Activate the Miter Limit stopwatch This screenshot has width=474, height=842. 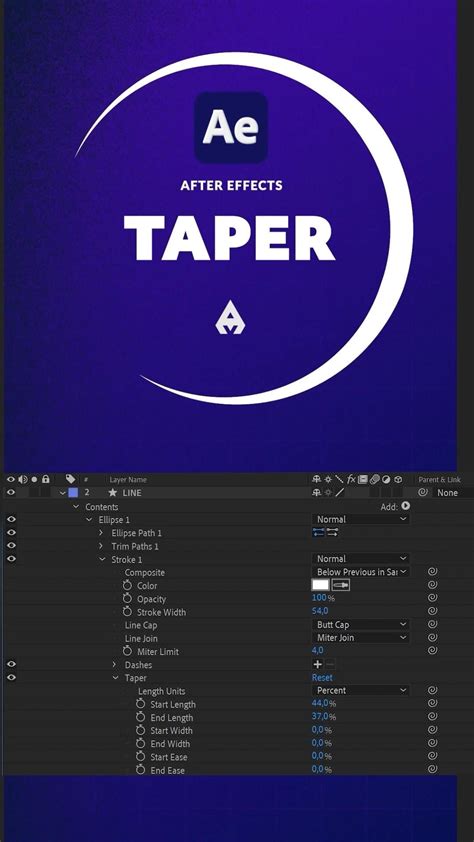tap(127, 651)
